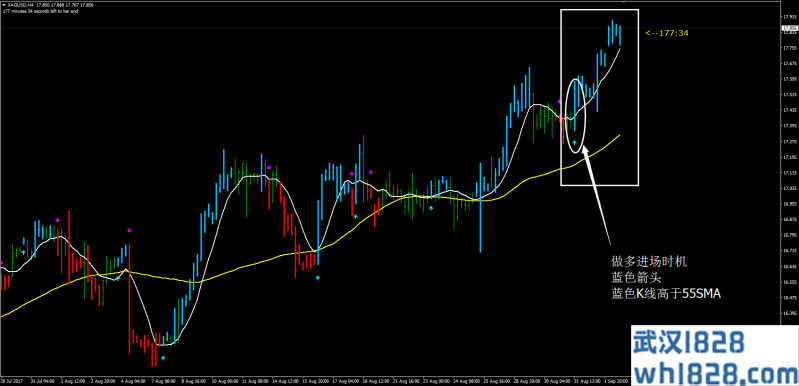Select the yellow 177:34 countdown label
Image resolution: width=799 pixels, height=386 pixels.
(x=667, y=33)
